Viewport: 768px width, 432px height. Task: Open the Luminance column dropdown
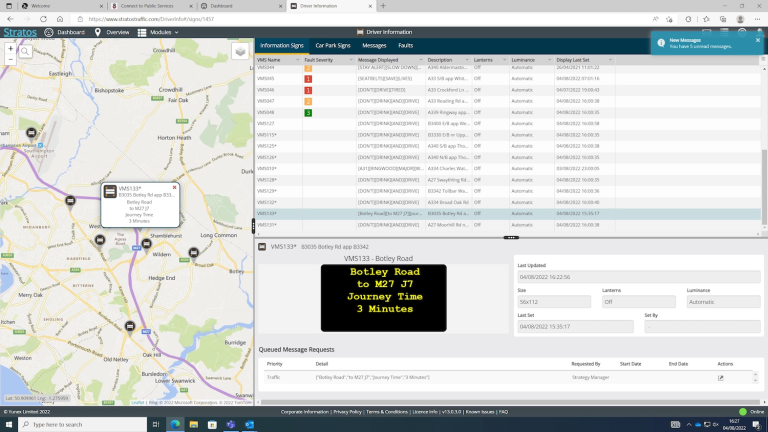click(549, 60)
